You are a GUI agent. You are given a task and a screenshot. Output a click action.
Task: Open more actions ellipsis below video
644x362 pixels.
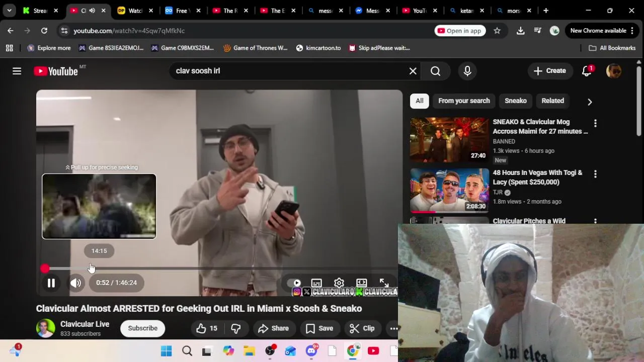click(394, 328)
